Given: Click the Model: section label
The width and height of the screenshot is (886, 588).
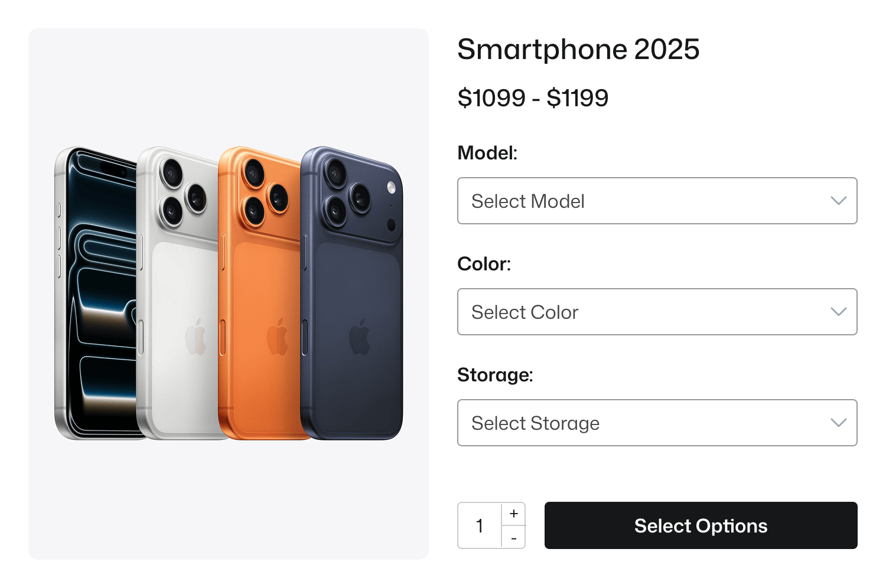Looking at the screenshot, I should click(x=487, y=152).
